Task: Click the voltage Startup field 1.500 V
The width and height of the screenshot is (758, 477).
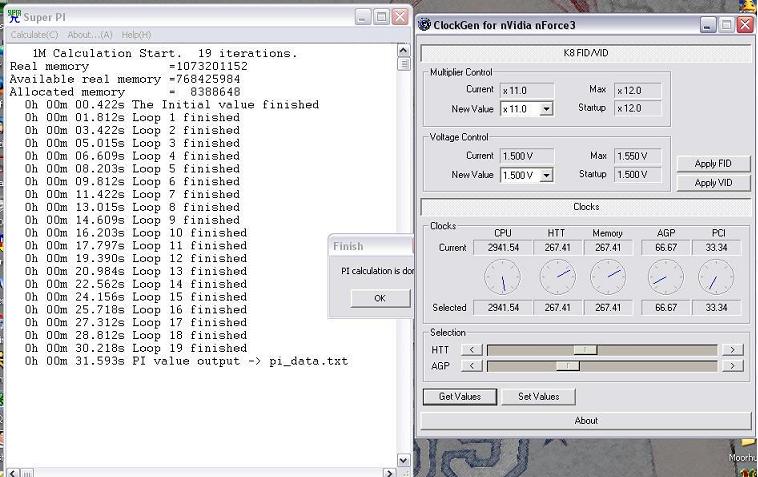Action: click(x=638, y=174)
